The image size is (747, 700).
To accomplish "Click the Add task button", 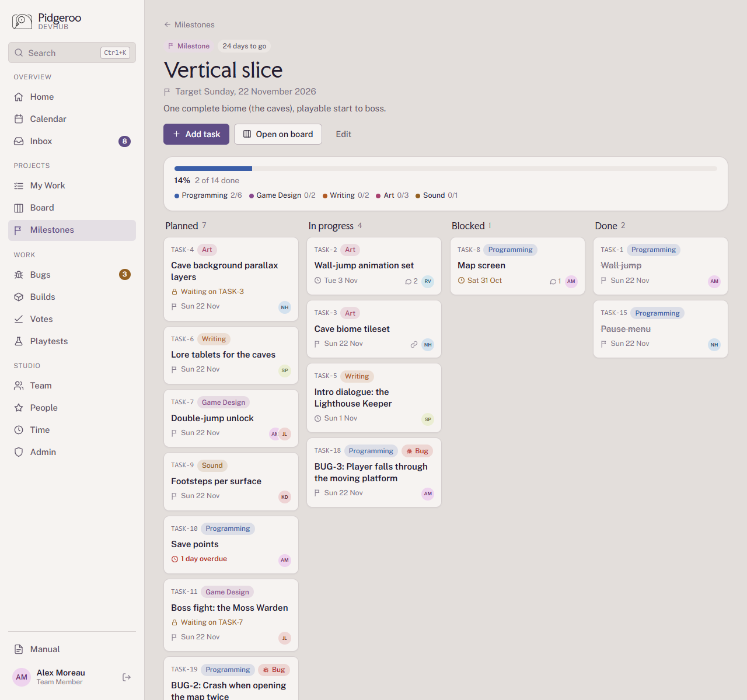I will tap(196, 134).
